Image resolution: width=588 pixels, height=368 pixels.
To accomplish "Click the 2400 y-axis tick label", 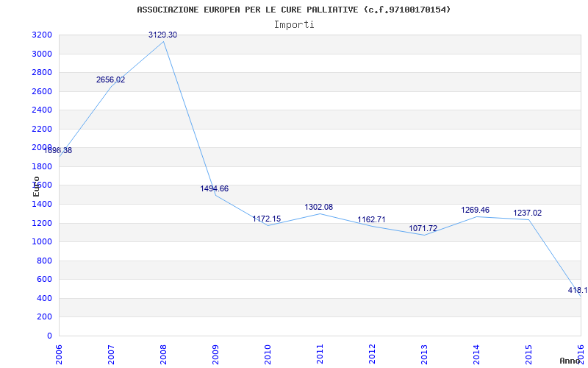I will pos(42,110).
